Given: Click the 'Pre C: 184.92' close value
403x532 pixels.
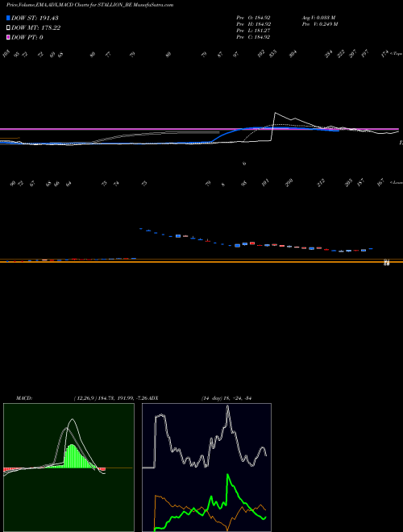Looking at the screenshot, I should (x=253, y=37).
